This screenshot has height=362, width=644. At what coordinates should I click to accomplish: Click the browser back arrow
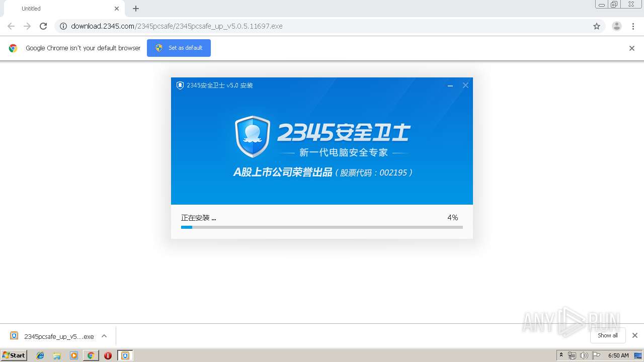(x=11, y=26)
